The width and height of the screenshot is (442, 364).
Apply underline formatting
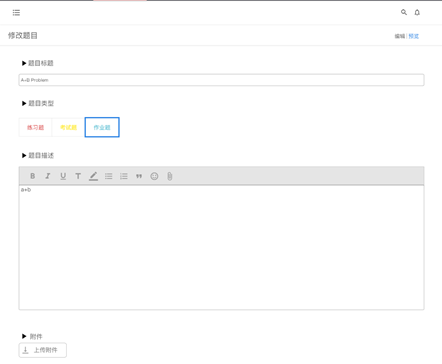63,176
